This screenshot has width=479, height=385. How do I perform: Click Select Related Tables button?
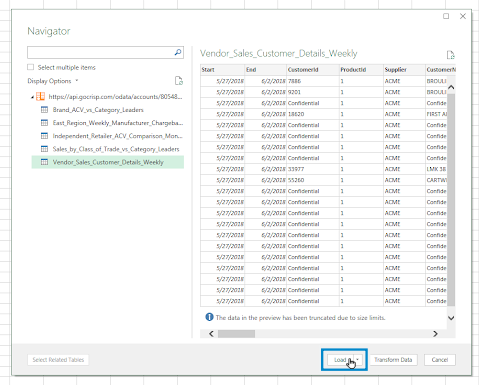tap(58, 360)
